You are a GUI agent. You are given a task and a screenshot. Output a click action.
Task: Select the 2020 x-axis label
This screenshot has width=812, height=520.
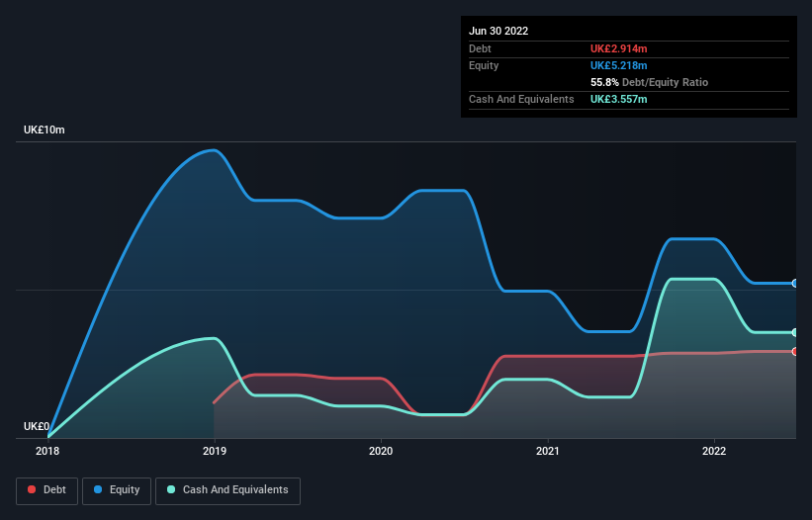(x=381, y=451)
